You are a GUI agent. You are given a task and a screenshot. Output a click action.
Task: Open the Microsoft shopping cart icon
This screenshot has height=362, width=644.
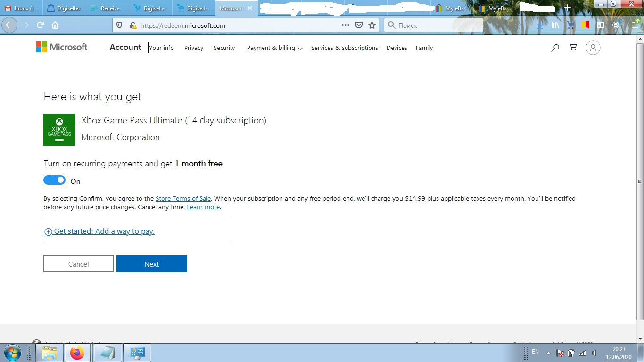pos(573,47)
